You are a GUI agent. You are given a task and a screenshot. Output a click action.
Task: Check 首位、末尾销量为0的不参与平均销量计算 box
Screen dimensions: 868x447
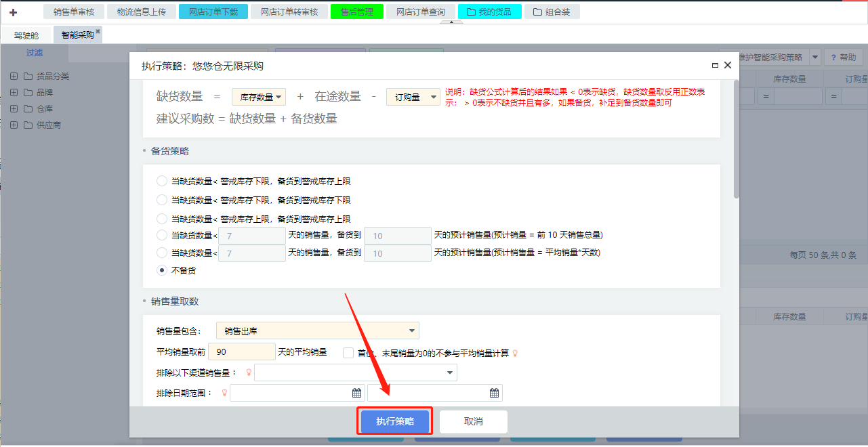coord(348,352)
